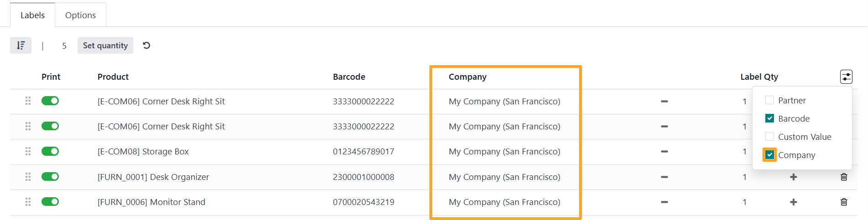Decrease label quantity for first Corner Desk row
Screen dimensions: 868x220
point(664,101)
